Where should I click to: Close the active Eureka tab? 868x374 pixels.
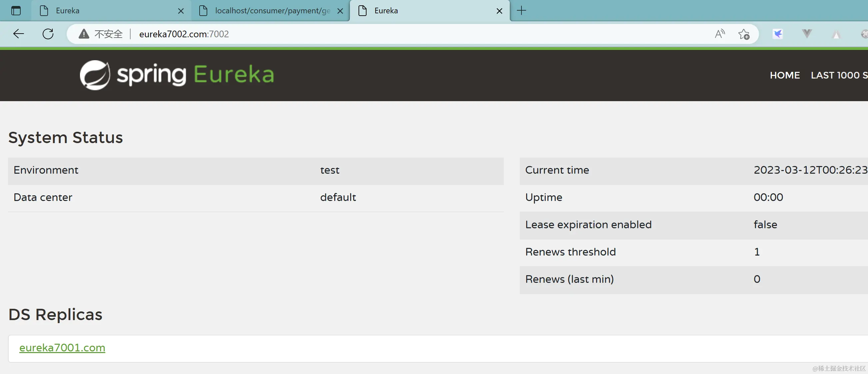pos(499,11)
